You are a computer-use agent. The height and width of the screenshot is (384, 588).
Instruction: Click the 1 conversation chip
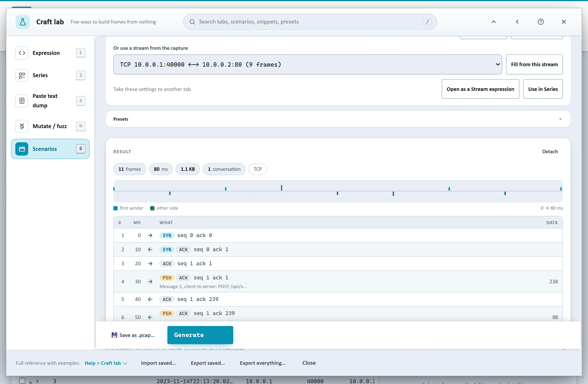coord(224,169)
